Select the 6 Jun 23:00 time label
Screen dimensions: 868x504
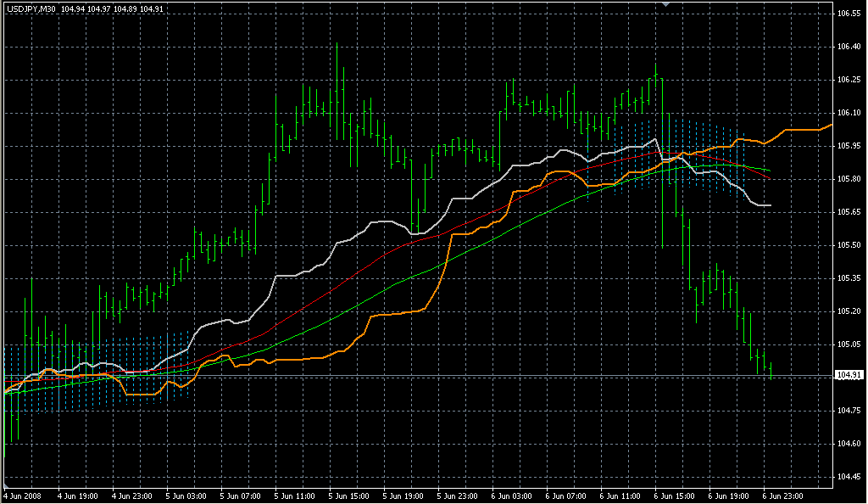785,496
